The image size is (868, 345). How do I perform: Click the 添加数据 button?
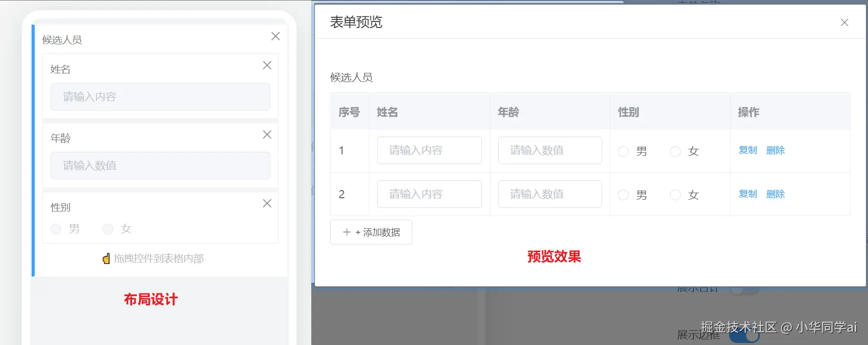pos(371,232)
